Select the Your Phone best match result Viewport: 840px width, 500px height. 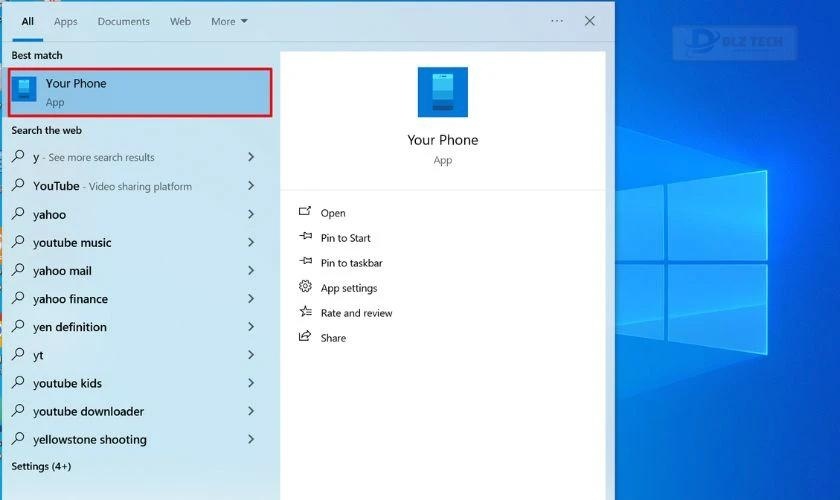[x=140, y=92]
